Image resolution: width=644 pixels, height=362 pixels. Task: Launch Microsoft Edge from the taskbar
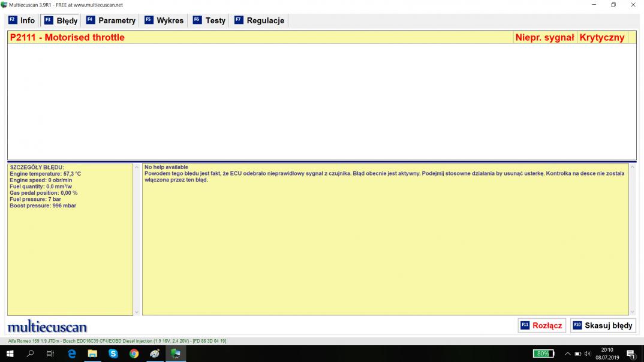point(72,354)
